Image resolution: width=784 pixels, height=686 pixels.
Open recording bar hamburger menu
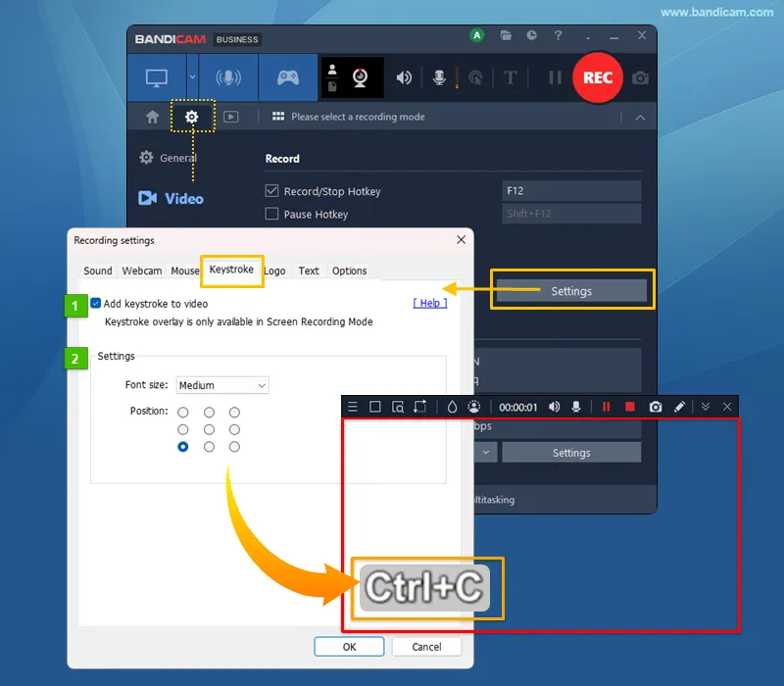[x=353, y=407]
